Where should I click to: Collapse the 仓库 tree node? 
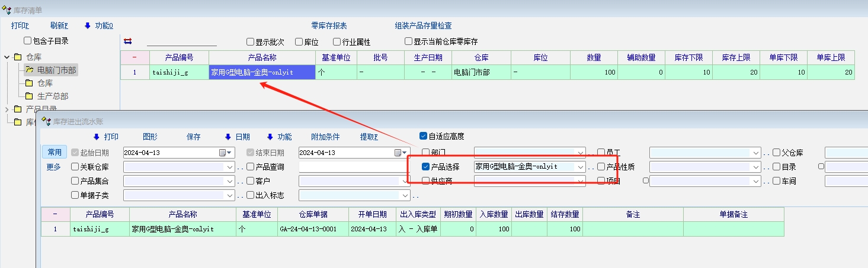coord(7,57)
